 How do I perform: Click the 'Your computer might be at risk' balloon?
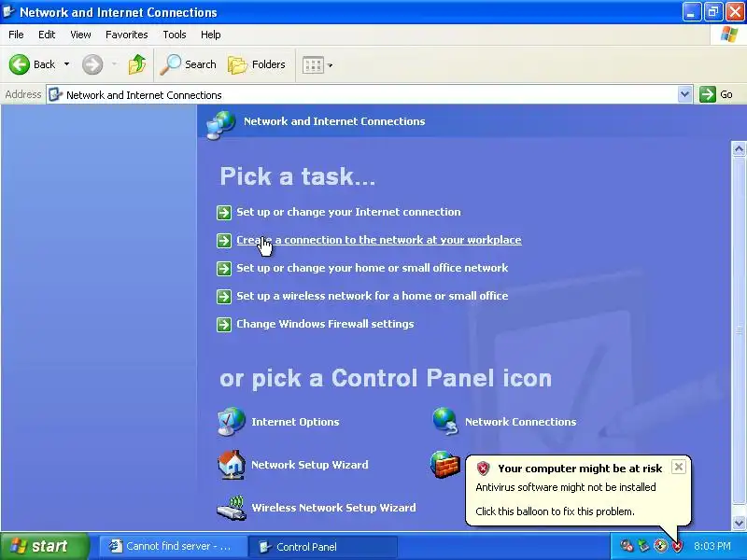[x=578, y=491]
